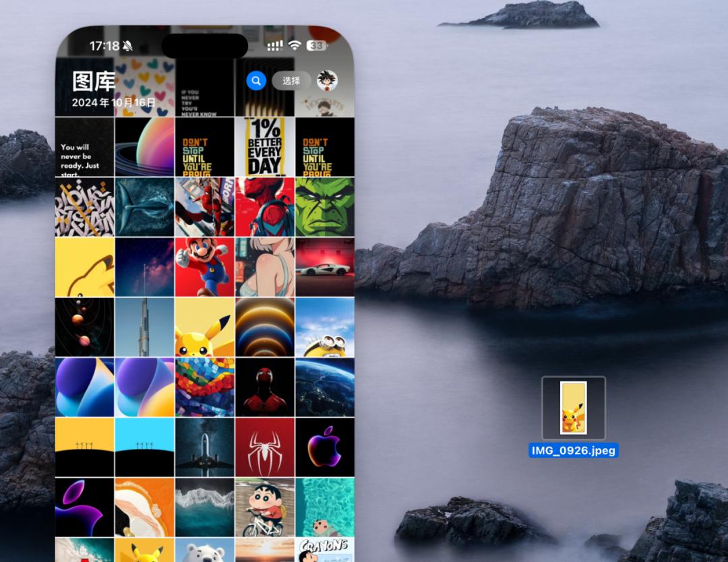Open the purple Apple logo thumbnail
This screenshot has height=562, width=728.
coord(324,446)
